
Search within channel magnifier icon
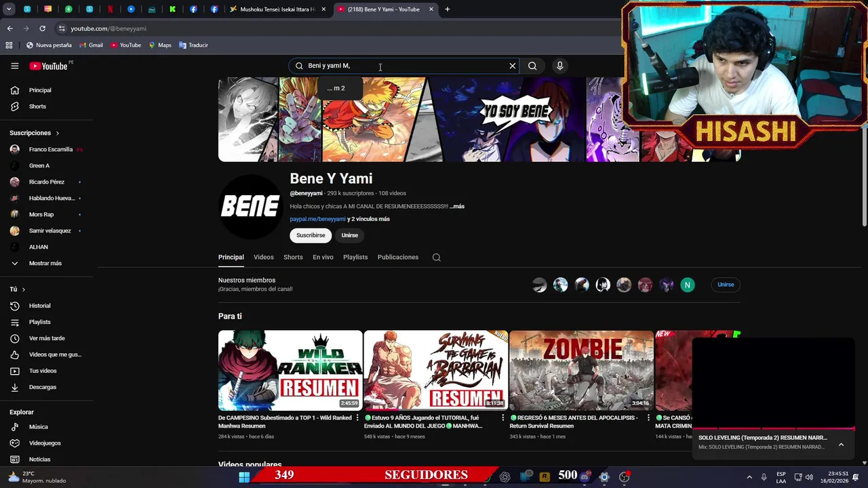click(x=437, y=258)
